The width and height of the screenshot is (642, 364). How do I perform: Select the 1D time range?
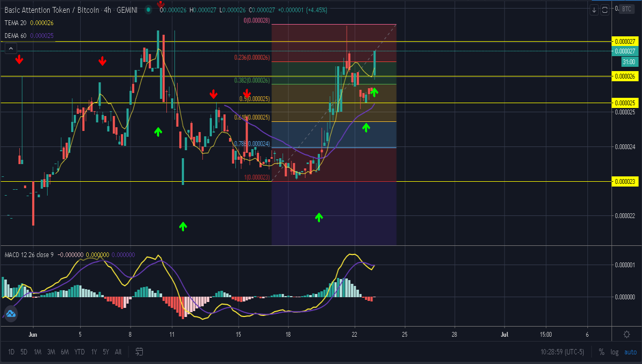point(11,352)
